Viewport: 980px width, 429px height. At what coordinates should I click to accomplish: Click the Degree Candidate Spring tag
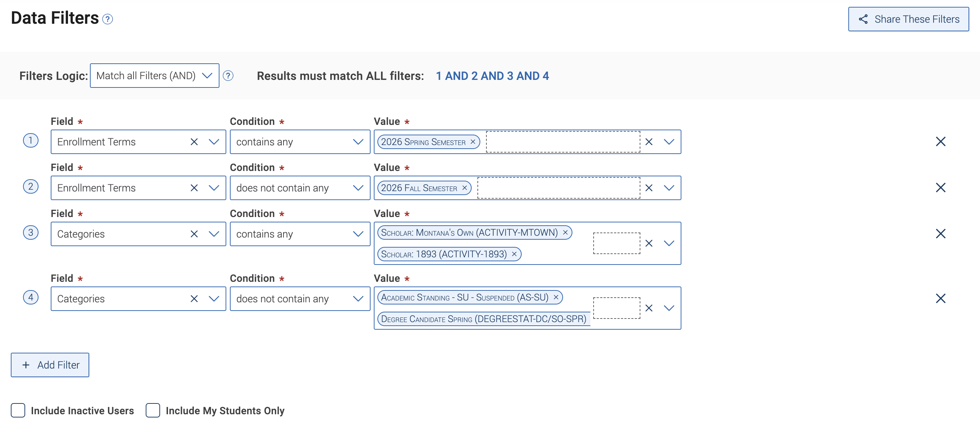[x=484, y=319]
